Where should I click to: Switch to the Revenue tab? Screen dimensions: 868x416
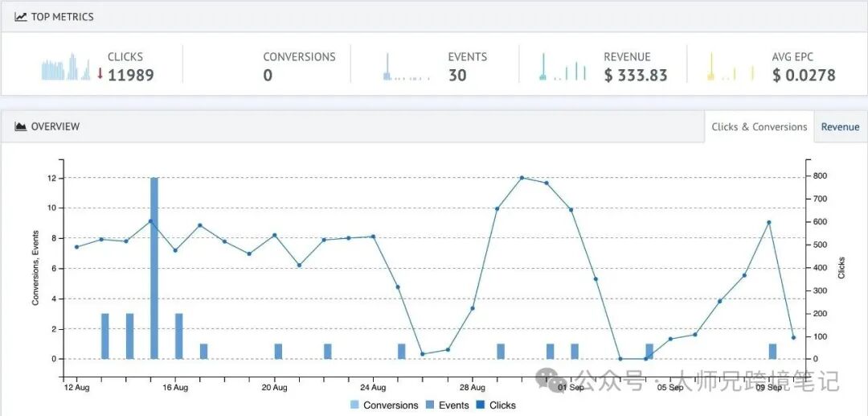[841, 127]
